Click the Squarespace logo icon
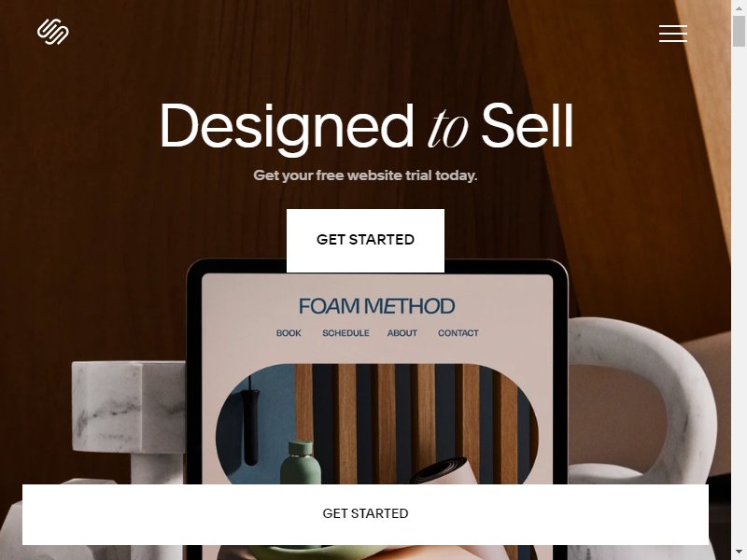 [x=53, y=32]
